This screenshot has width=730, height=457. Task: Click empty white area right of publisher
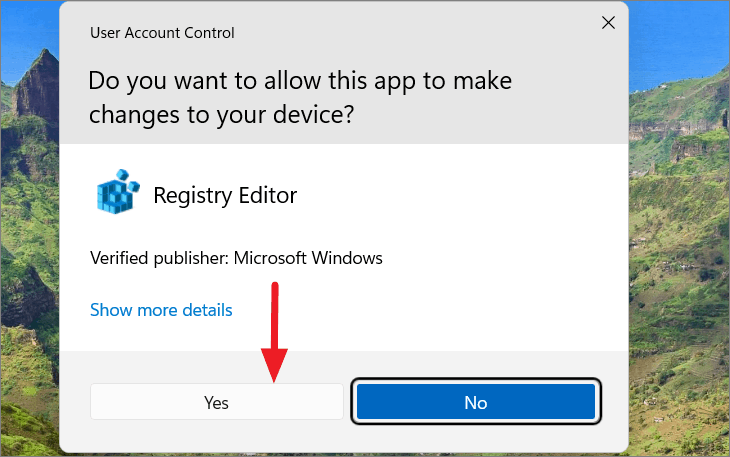pyautogui.click(x=503, y=258)
